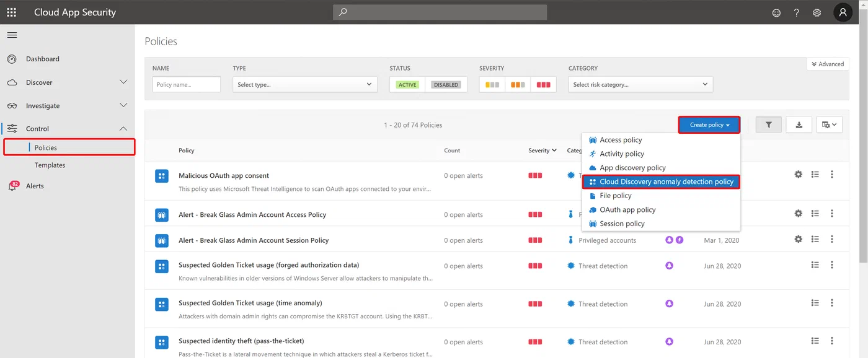The width and height of the screenshot is (868, 358).
Task: Toggle the medium severity filter
Action: (518, 85)
